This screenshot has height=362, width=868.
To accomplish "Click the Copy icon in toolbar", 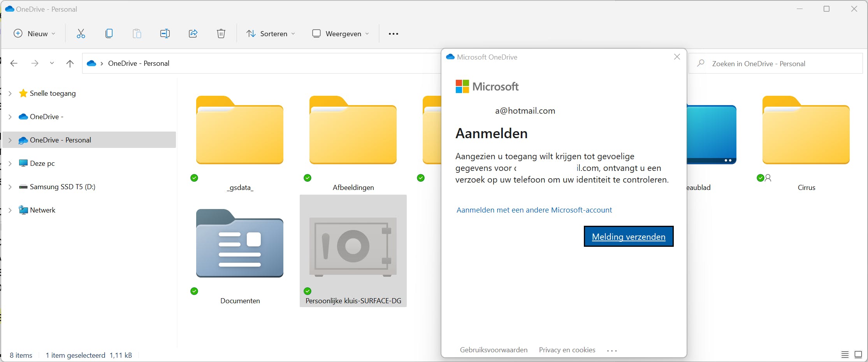I will (x=109, y=34).
